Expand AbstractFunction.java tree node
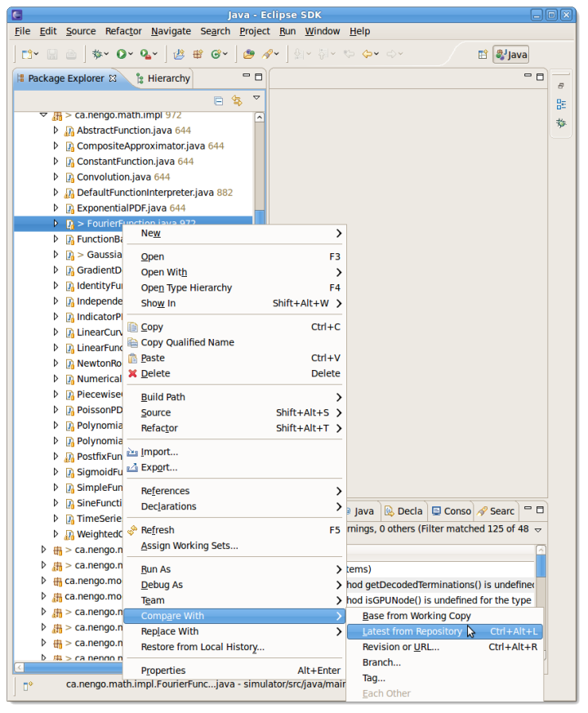The image size is (588, 713). point(56,131)
